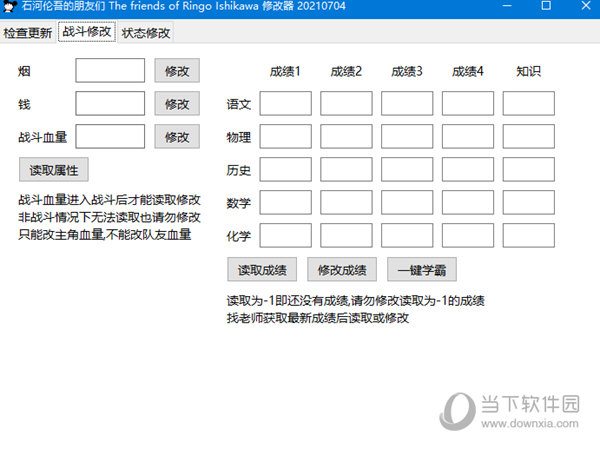
Task: Select 历史 成绩3 field
Action: [x=407, y=169]
